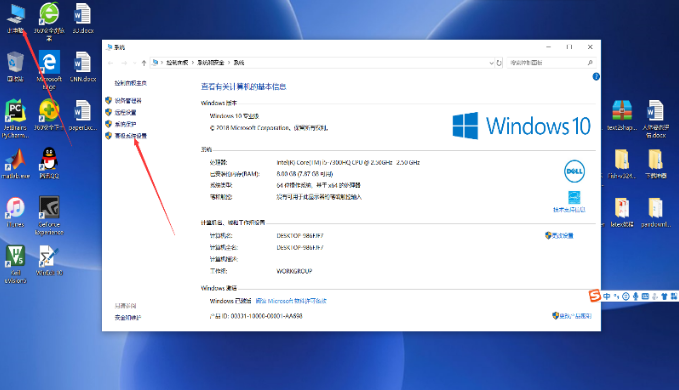Viewport: 679px width, 390px height.
Task: Open Security and Maintenance link at bottom
Action: [128, 318]
